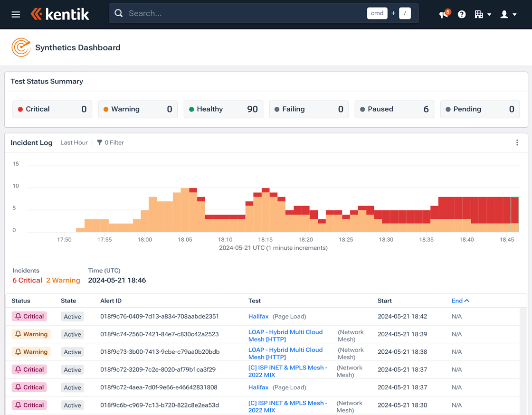Expand the organization dropdown chevron
The image size is (532, 415).
point(489,14)
